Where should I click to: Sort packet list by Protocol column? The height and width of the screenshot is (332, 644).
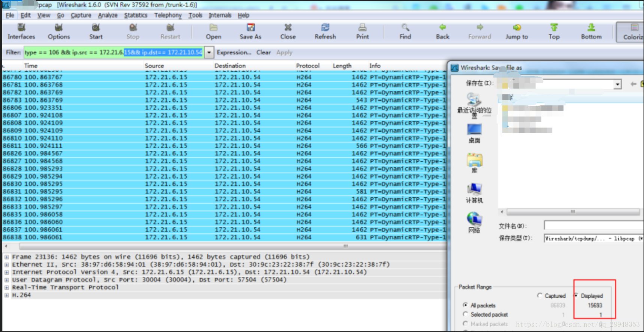[x=308, y=65]
